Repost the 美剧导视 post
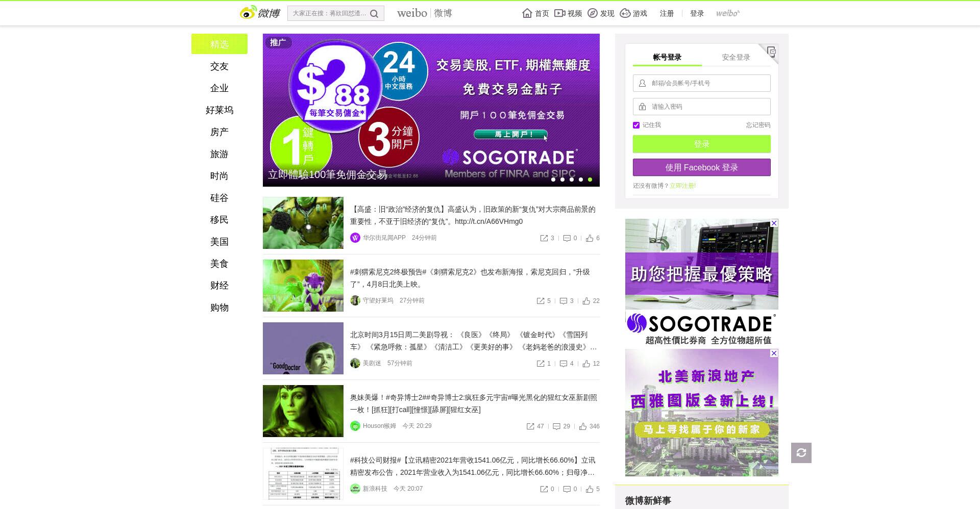Screen dimensions: 980x509 (x=541, y=364)
